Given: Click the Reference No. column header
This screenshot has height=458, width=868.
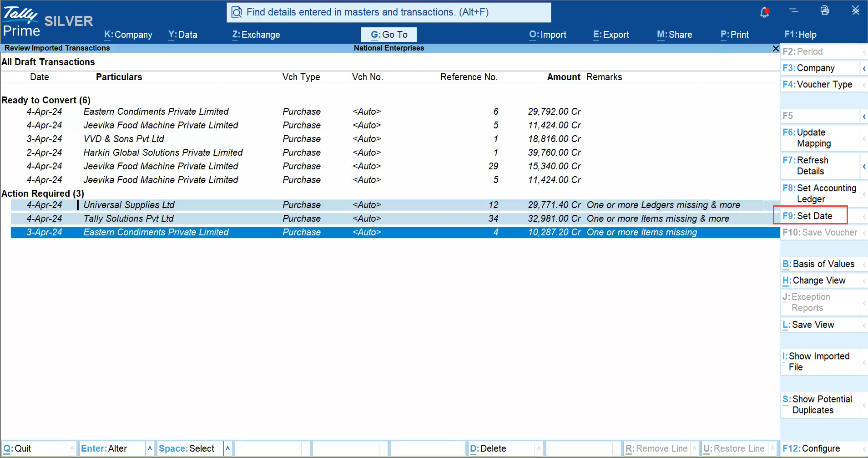Looking at the screenshot, I should coord(469,77).
